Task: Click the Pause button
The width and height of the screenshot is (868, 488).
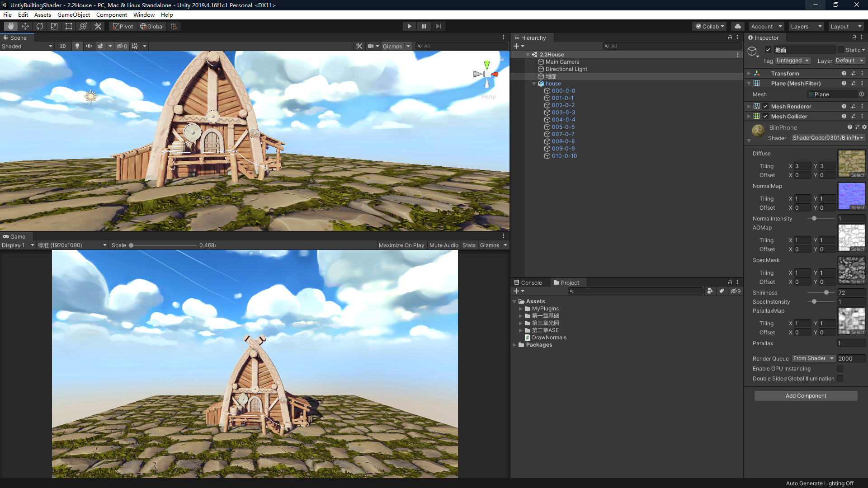Action: [424, 26]
